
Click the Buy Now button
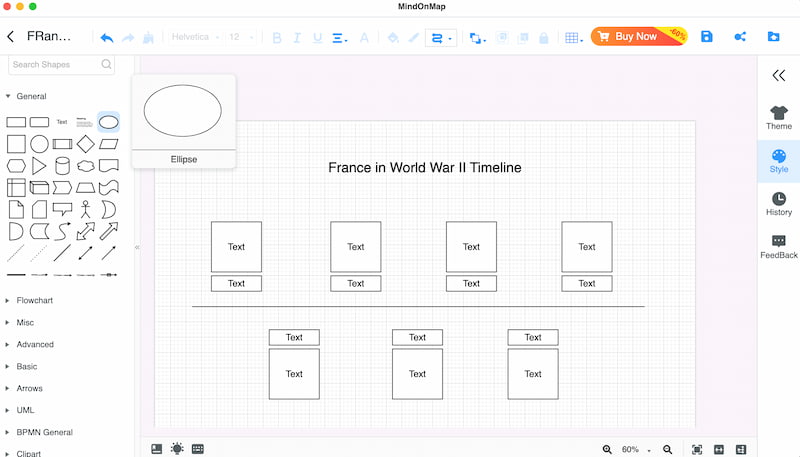click(639, 36)
